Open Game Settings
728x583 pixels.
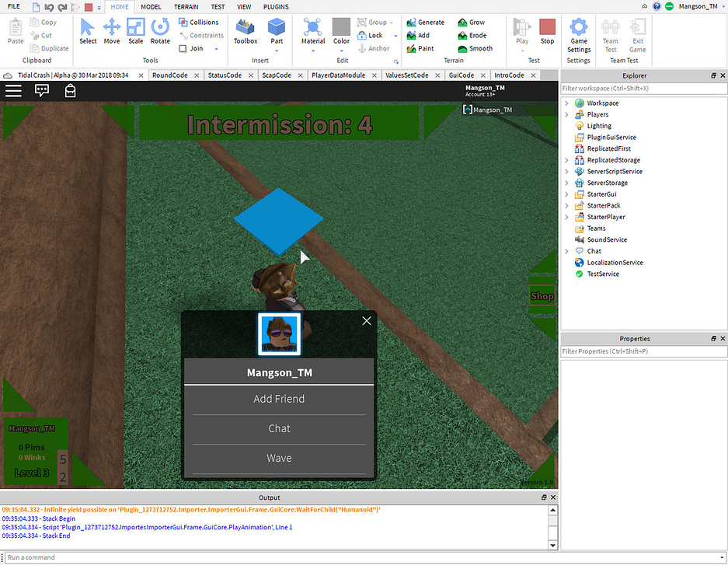pos(579,35)
